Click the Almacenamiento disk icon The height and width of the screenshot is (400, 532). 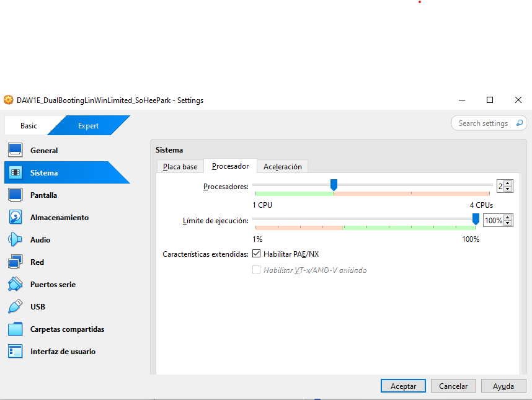point(16,217)
